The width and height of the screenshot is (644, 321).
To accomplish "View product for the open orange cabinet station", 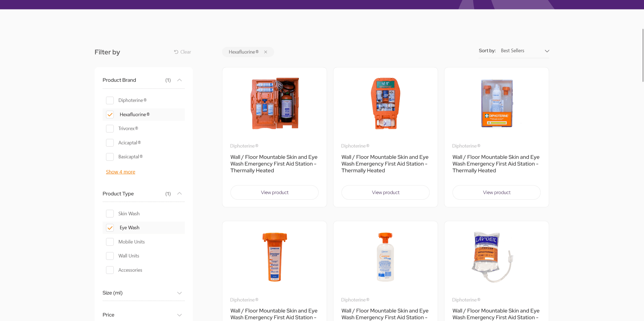I will pyautogui.click(x=275, y=192).
